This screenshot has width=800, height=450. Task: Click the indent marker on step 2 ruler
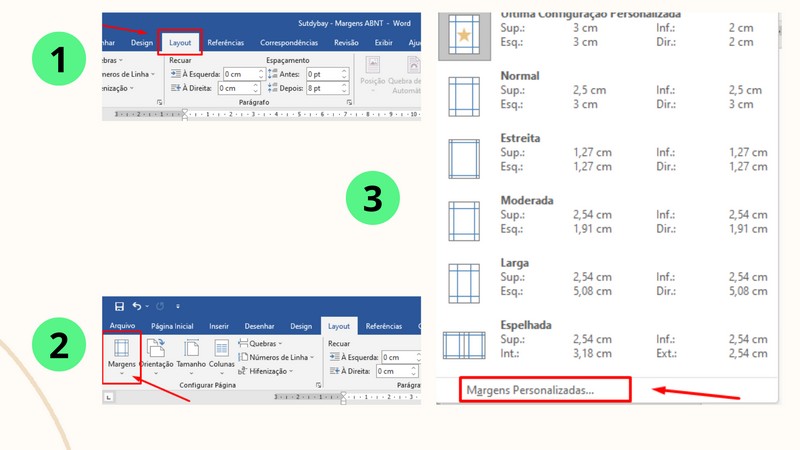pyautogui.click(x=343, y=397)
